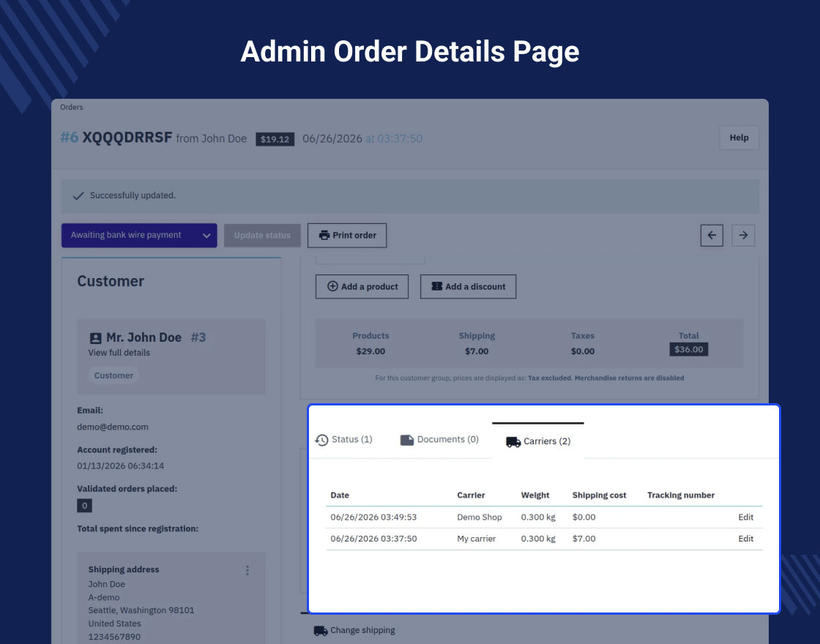
Task: Click Add a discount button
Action: click(x=468, y=286)
